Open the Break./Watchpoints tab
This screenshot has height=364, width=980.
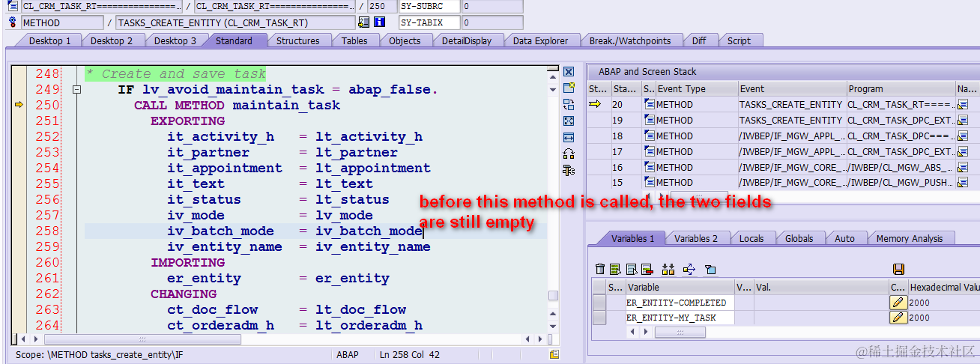(x=630, y=40)
